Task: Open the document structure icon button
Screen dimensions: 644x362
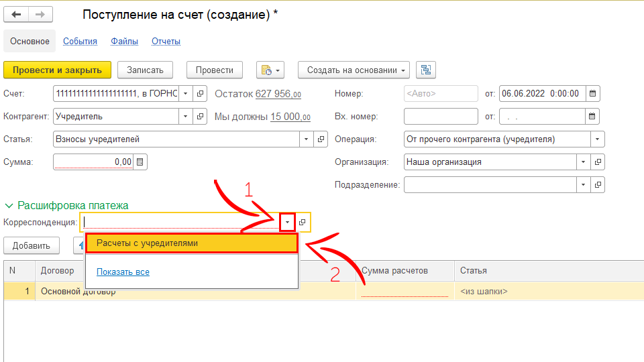Action: click(426, 70)
